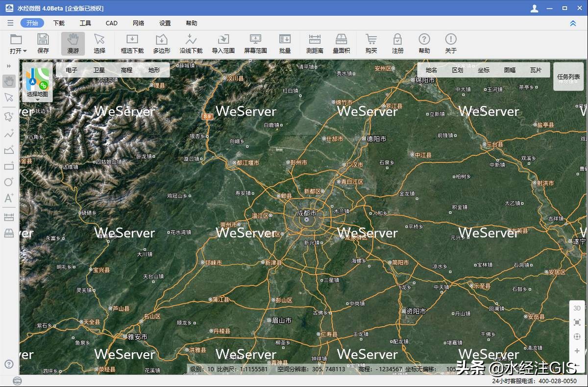Open the Network (网络) tab

click(138, 23)
